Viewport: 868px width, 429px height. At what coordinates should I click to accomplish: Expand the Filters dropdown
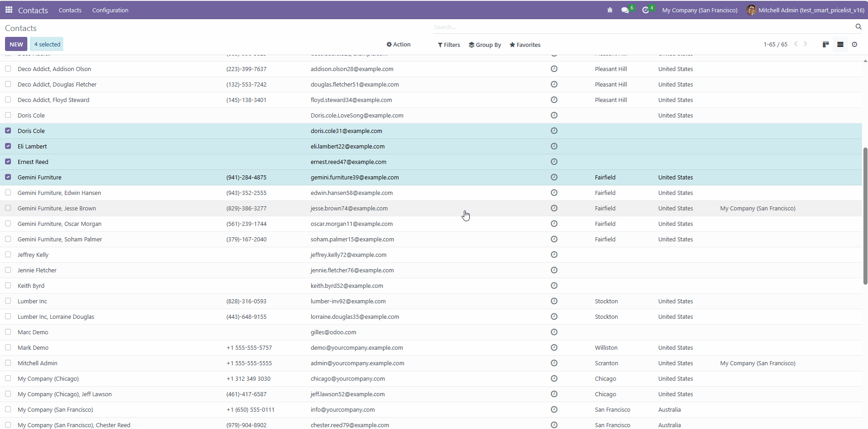449,45
